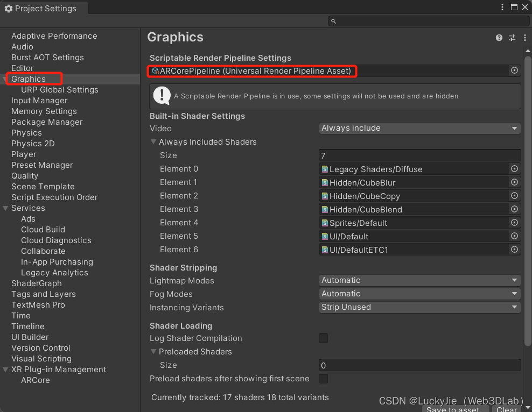Toggle Preload shaders after showing first scene

point(323,379)
